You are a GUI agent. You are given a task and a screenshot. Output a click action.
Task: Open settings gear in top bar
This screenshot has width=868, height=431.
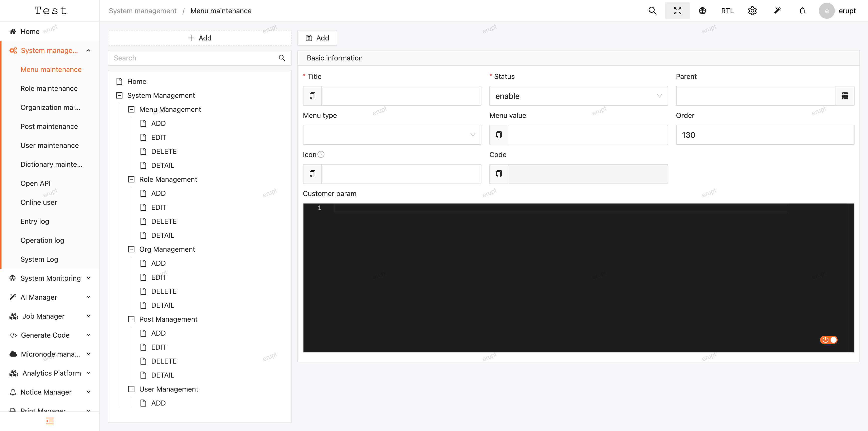(x=752, y=11)
